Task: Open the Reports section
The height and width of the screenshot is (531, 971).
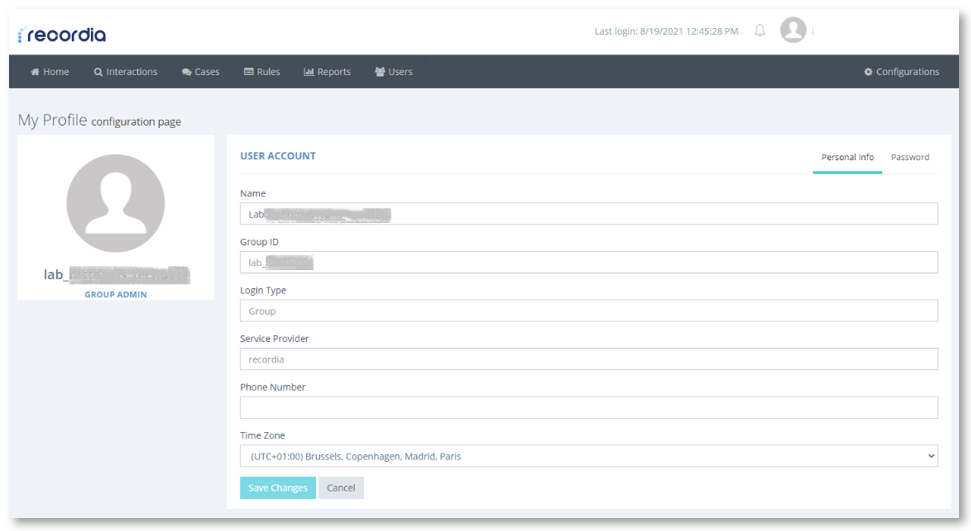Action: click(x=327, y=72)
